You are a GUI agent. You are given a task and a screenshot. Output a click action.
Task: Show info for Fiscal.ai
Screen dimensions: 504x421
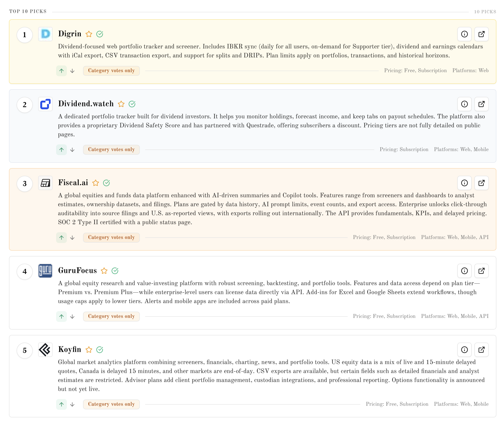click(x=464, y=183)
